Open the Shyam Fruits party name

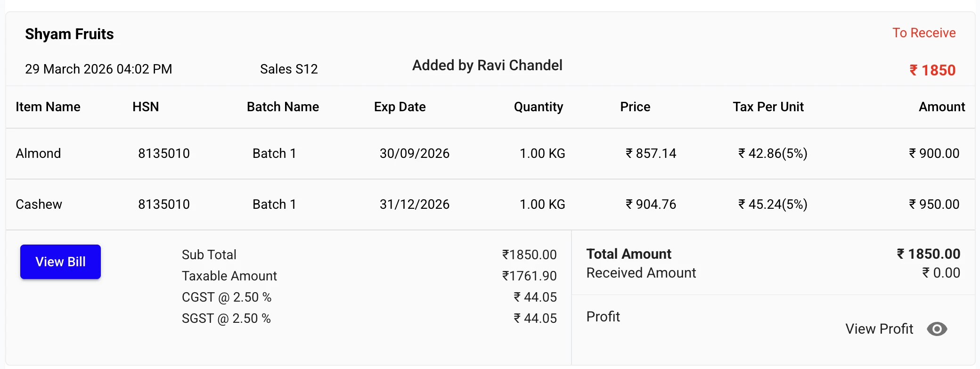pos(69,33)
